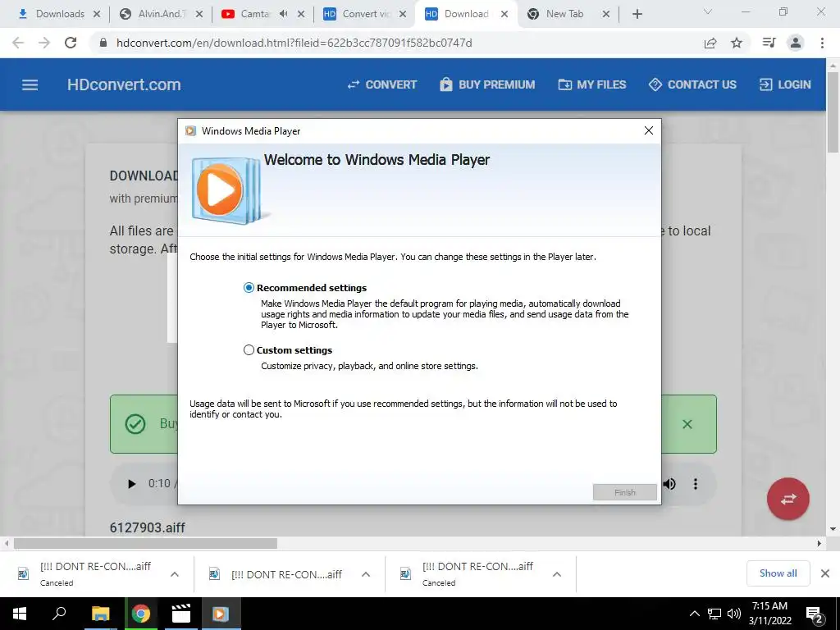
Task: Mute the audio player volume
Action: (x=669, y=484)
